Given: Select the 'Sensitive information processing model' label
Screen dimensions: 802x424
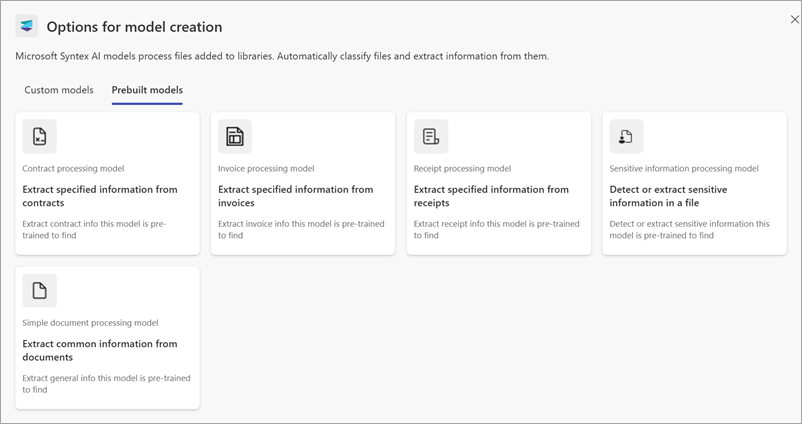Looking at the screenshot, I should pos(684,168).
